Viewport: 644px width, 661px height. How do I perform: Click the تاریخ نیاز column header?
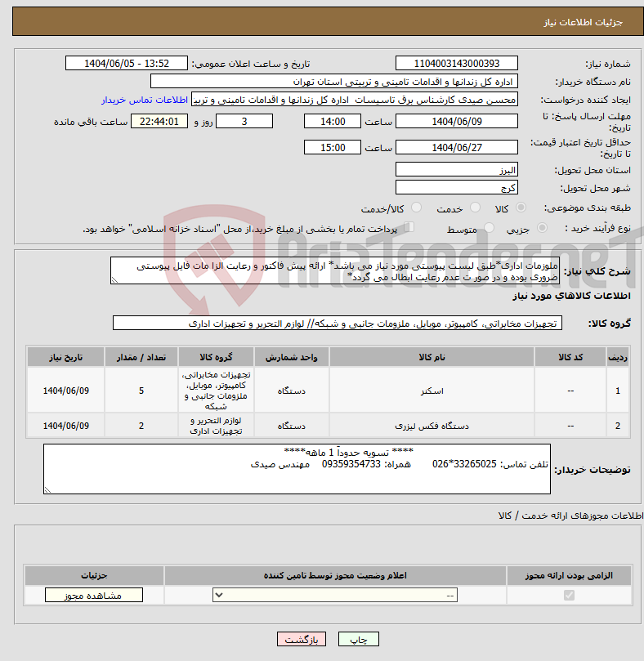coord(66,357)
